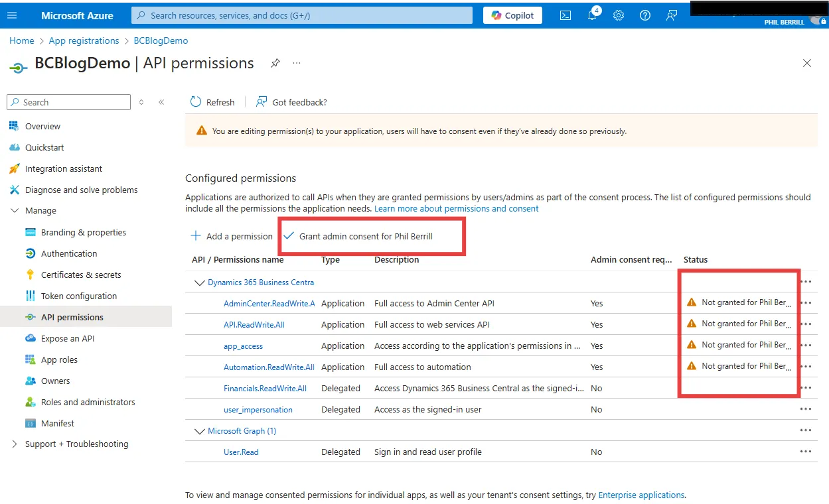Click the Roles and administrators icon

coord(30,402)
